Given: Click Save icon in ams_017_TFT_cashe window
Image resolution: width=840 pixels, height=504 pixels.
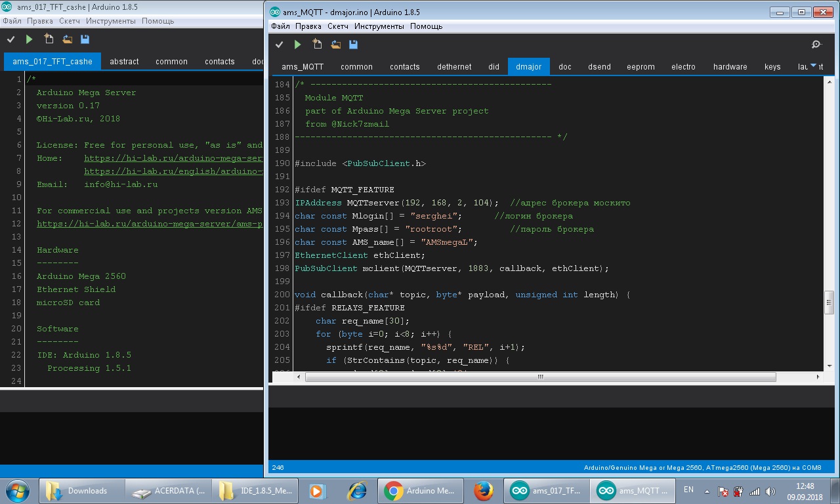Looking at the screenshot, I should 85,39.
